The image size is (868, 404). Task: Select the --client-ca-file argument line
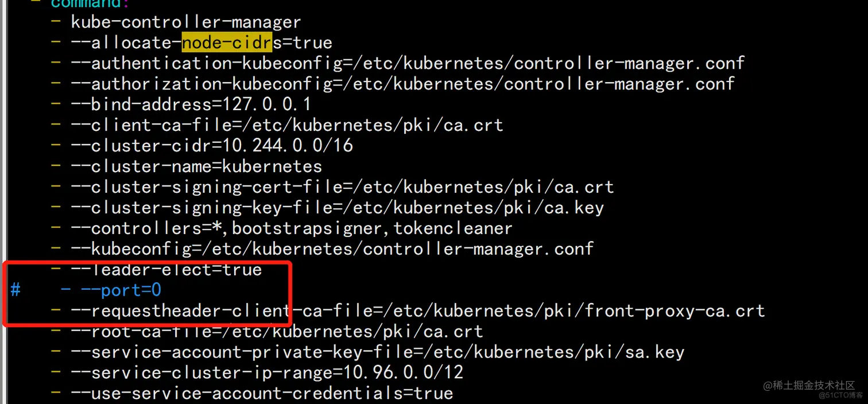coord(286,125)
